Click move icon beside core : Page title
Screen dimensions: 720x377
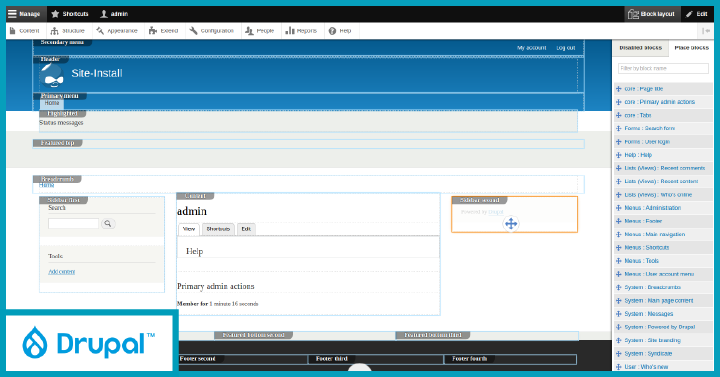tap(619, 89)
